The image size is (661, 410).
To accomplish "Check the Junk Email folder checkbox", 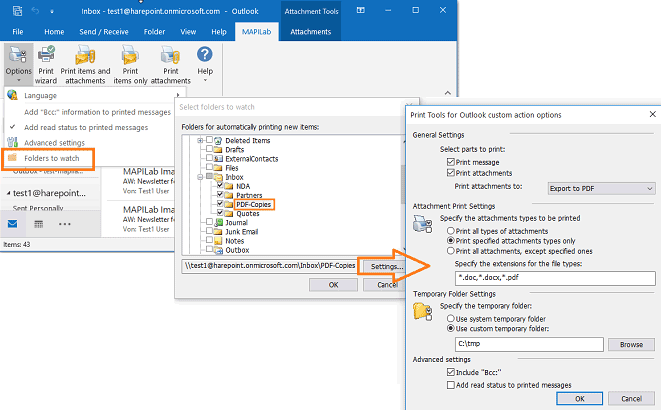I will point(210,230).
